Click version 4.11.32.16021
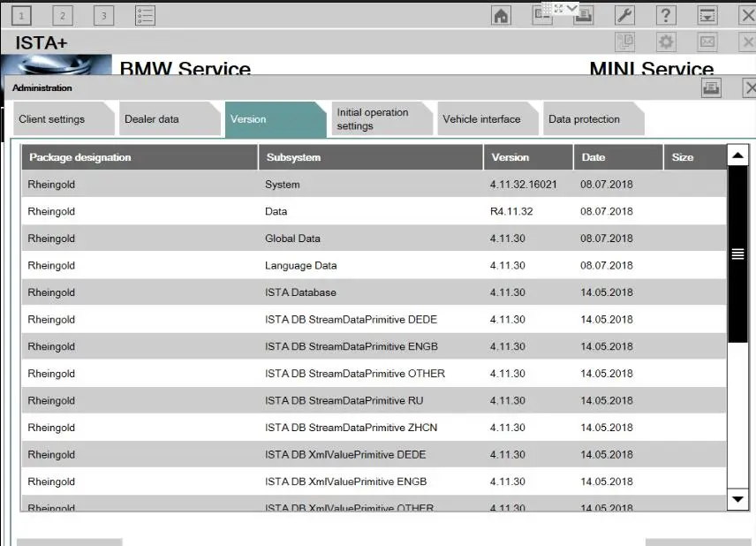Viewport: 756px width, 546px height. pyautogui.click(x=523, y=185)
